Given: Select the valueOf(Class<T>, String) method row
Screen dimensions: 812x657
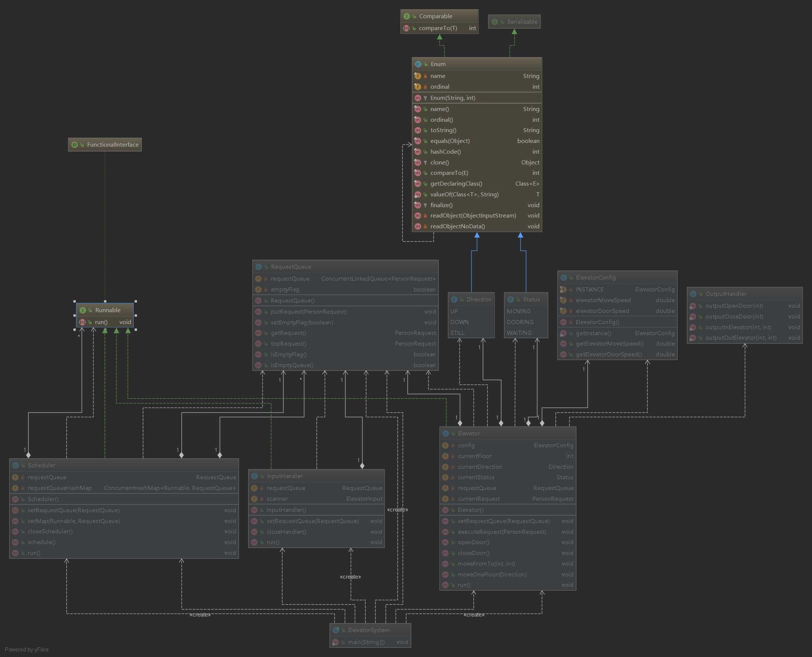Looking at the screenshot, I should (477, 195).
